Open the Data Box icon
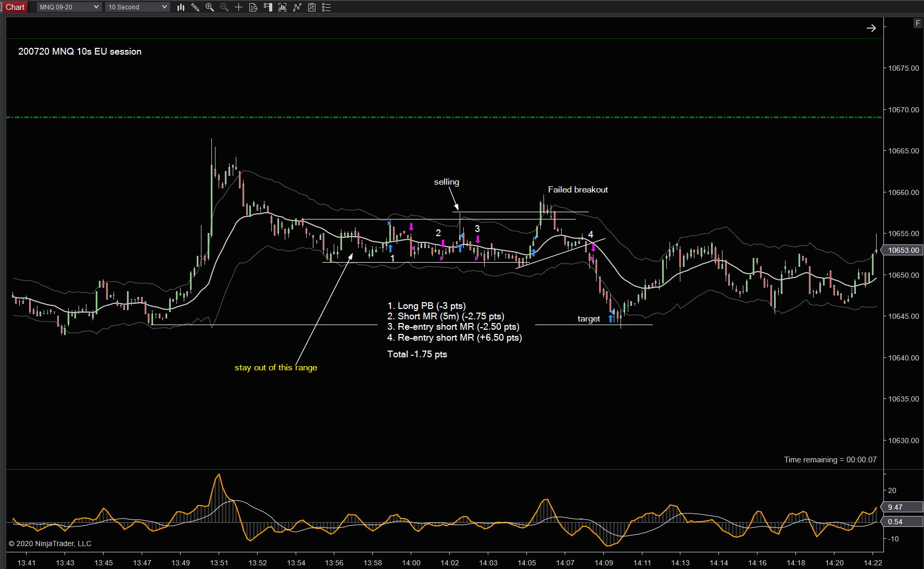The height and width of the screenshot is (569, 924). (x=254, y=7)
